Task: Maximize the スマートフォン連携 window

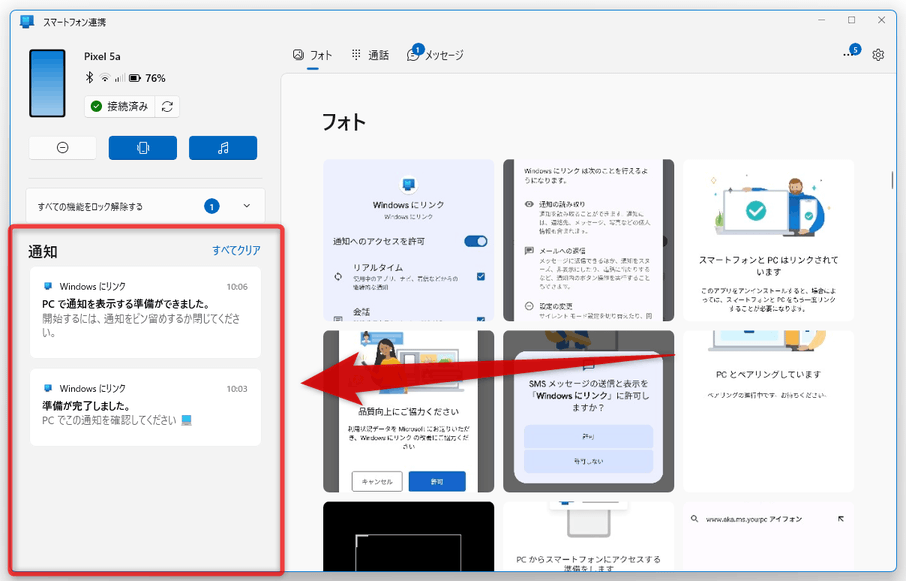Action: click(851, 20)
